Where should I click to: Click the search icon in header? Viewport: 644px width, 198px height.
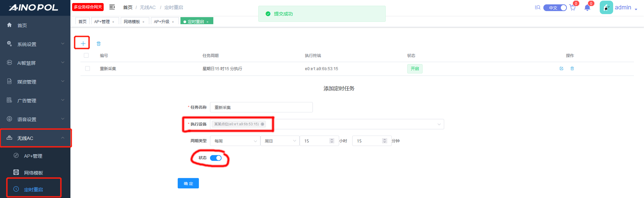[537, 7]
